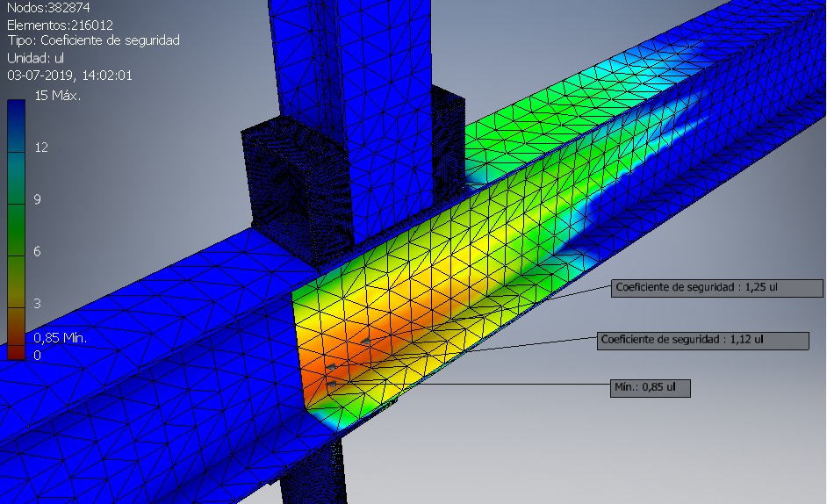Image resolution: width=827 pixels, height=504 pixels.
Task: Click the 15 Máx. legend label
Action: click(x=57, y=95)
